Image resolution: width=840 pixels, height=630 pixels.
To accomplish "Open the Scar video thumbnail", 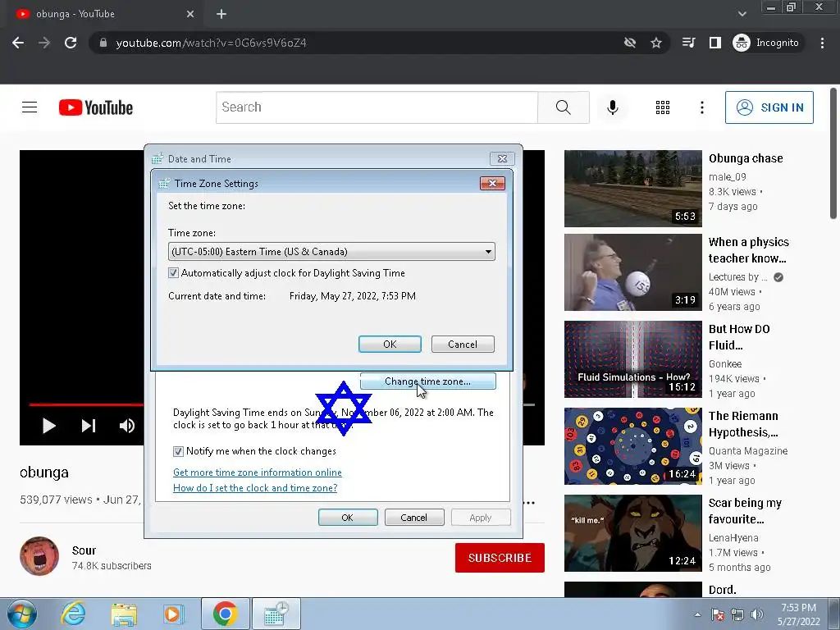I will point(632,533).
